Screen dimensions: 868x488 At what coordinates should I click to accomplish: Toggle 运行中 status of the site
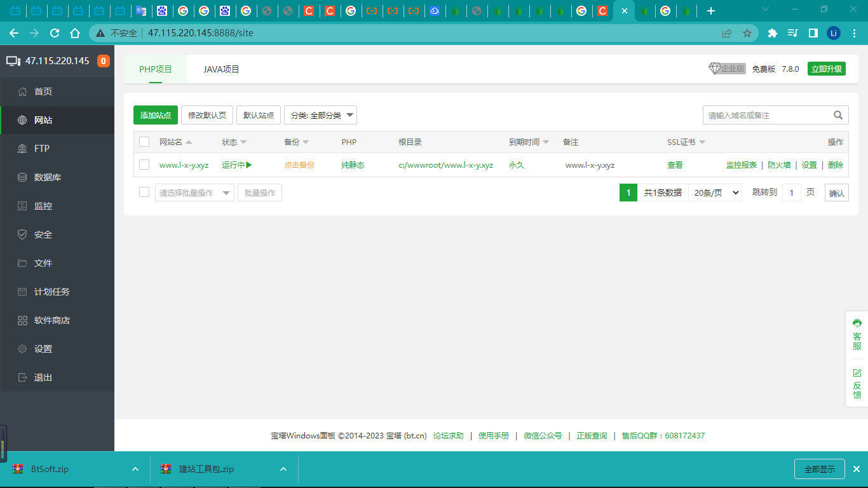tap(237, 165)
